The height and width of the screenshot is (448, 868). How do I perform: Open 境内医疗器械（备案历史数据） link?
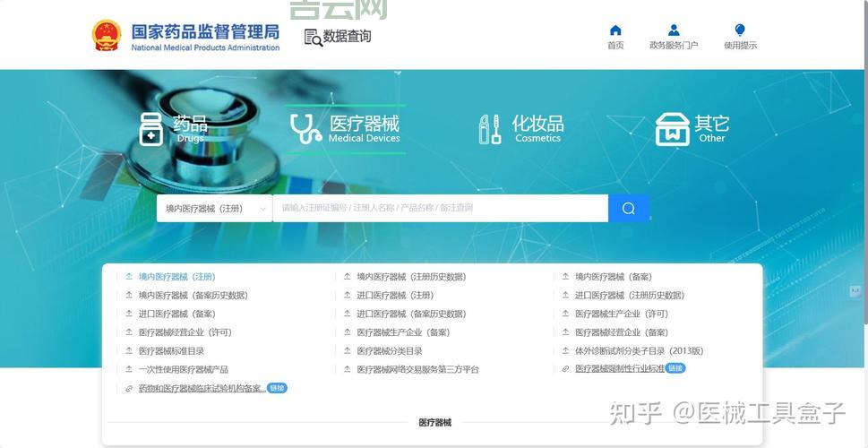(193, 295)
